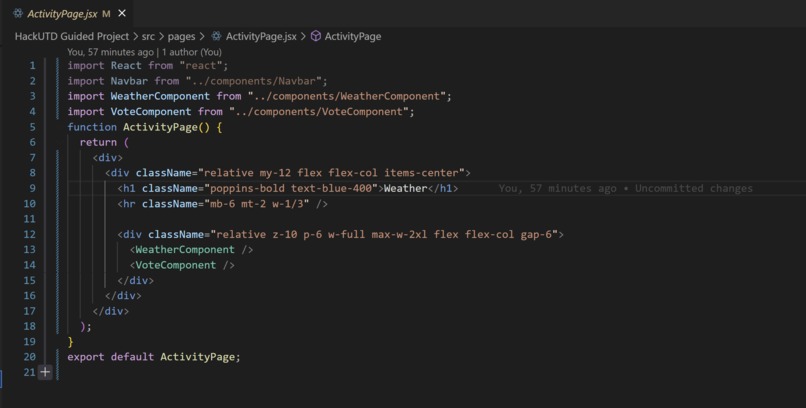Click the plus icon beside line 21
Image resolution: width=806 pixels, height=408 pixels.
tap(45, 372)
